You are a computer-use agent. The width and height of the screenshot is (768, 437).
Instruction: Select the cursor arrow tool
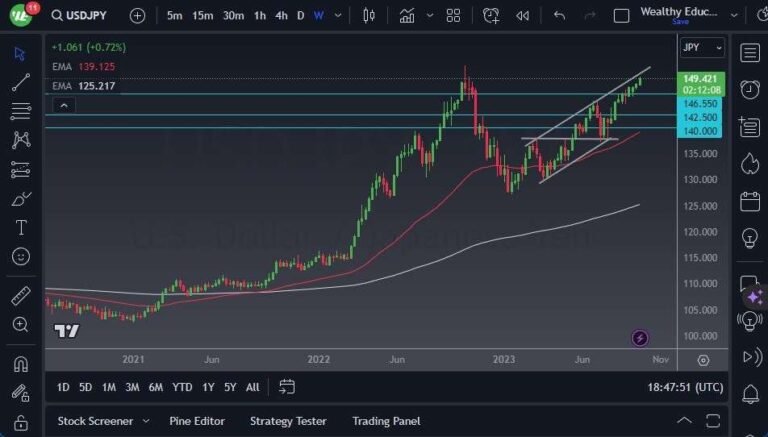click(20, 54)
